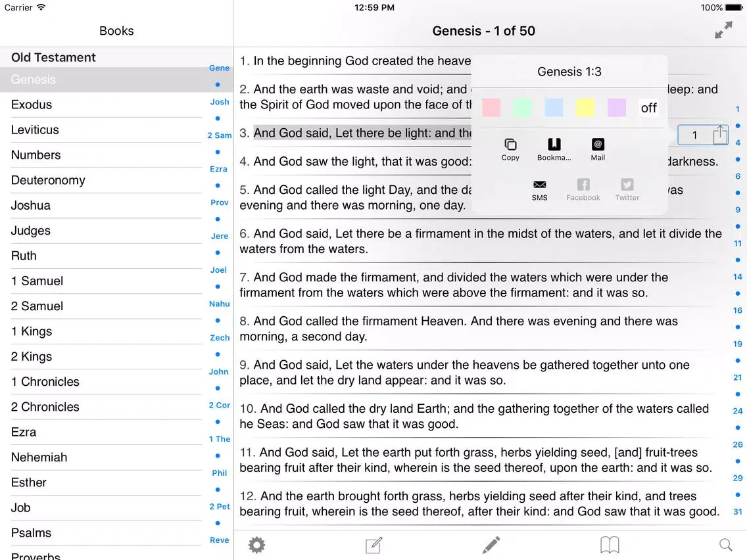Turn off highlighting with the off button
747x560 pixels.
coord(648,108)
